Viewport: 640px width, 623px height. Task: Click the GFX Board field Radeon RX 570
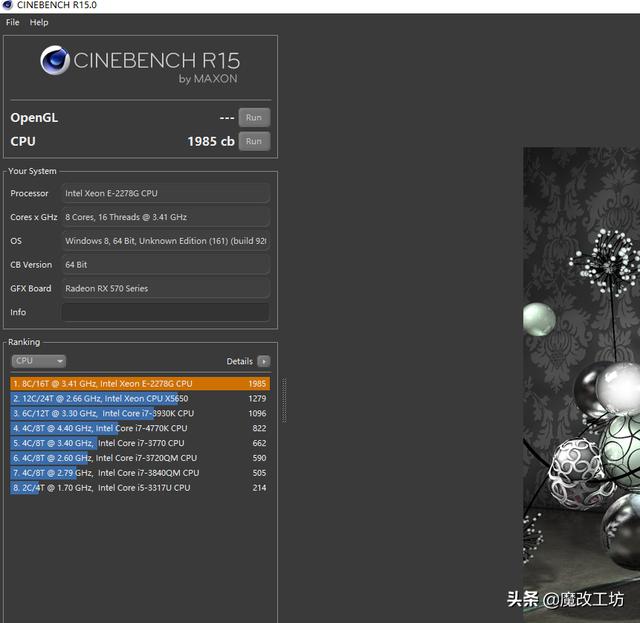[165, 288]
